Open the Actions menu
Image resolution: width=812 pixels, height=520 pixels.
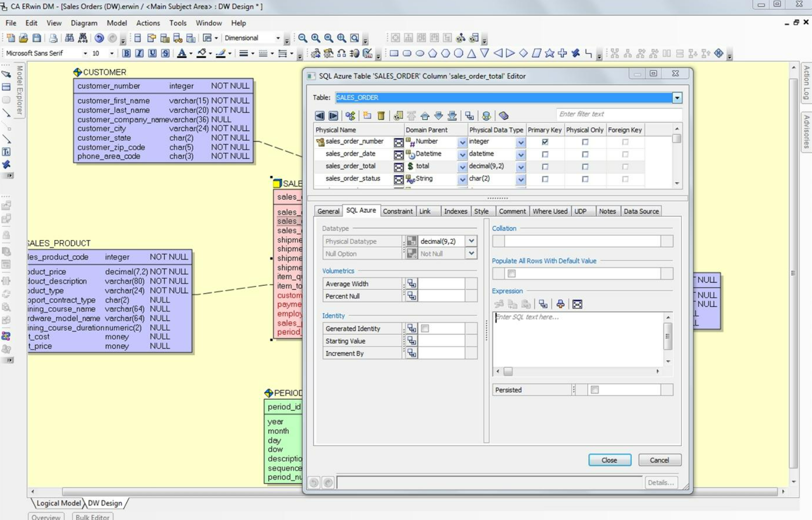coord(148,23)
